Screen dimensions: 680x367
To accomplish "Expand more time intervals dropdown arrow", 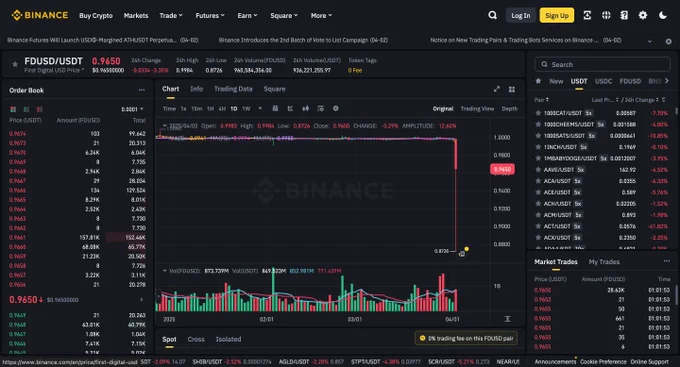I will pyautogui.click(x=260, y=108).
